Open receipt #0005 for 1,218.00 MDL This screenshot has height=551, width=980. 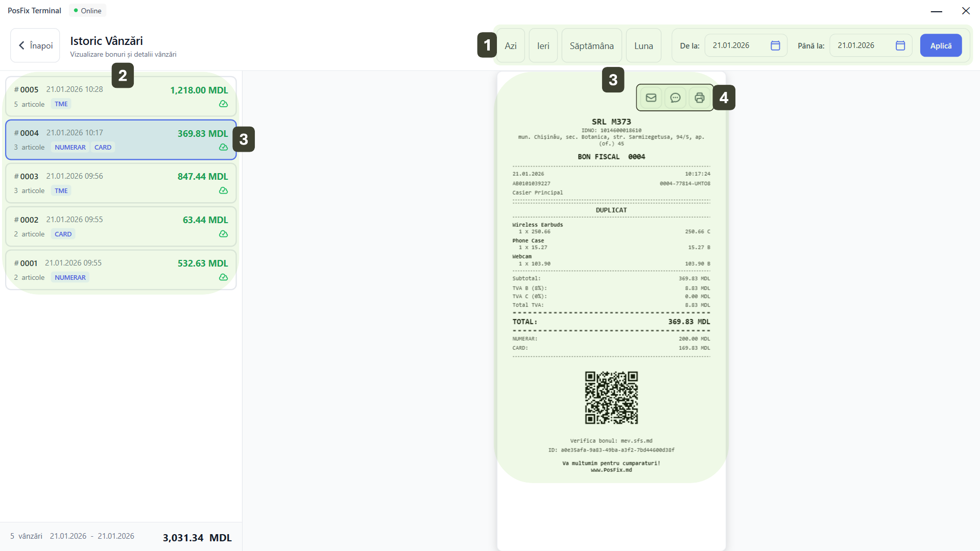121,97
